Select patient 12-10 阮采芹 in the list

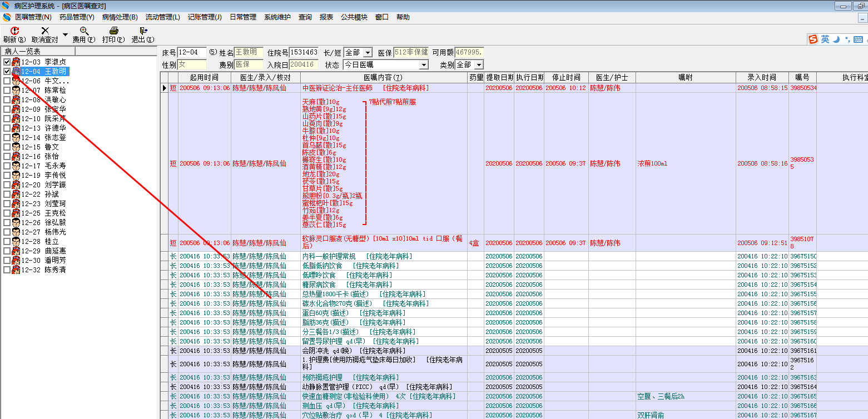coord(43,118)
